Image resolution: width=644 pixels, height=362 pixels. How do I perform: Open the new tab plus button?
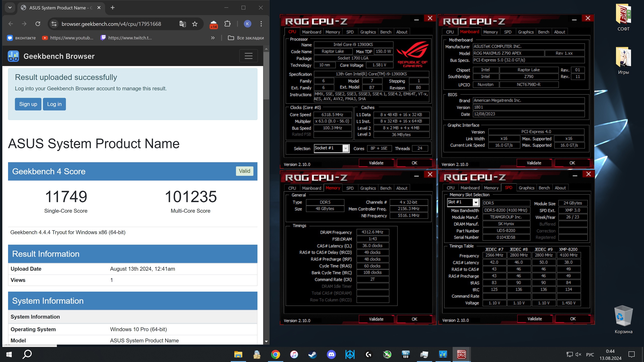coord(112,8)
